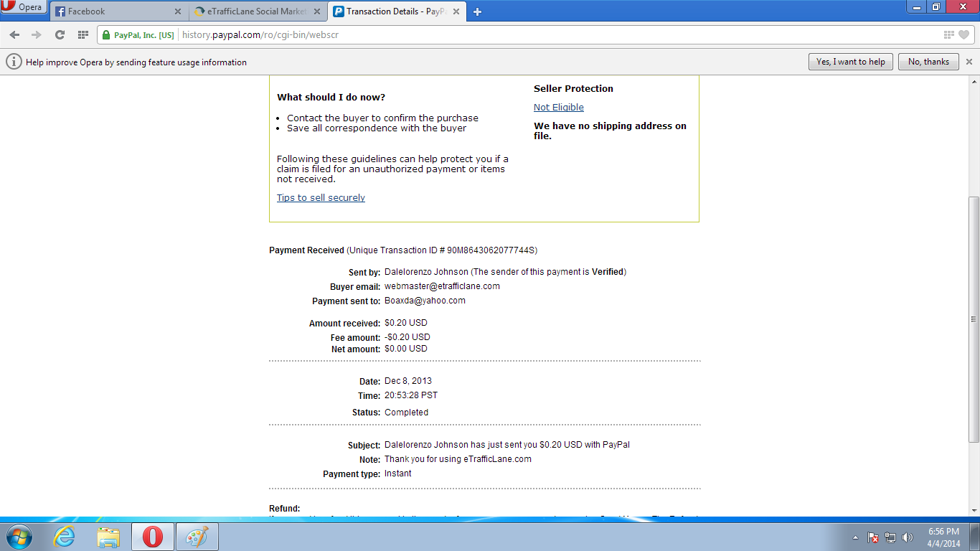Viewport: 980px width, 551px height.
Task: Open Windows Explorer folder on taskbar
Action: pyautogui.click(x=108, y=537)
